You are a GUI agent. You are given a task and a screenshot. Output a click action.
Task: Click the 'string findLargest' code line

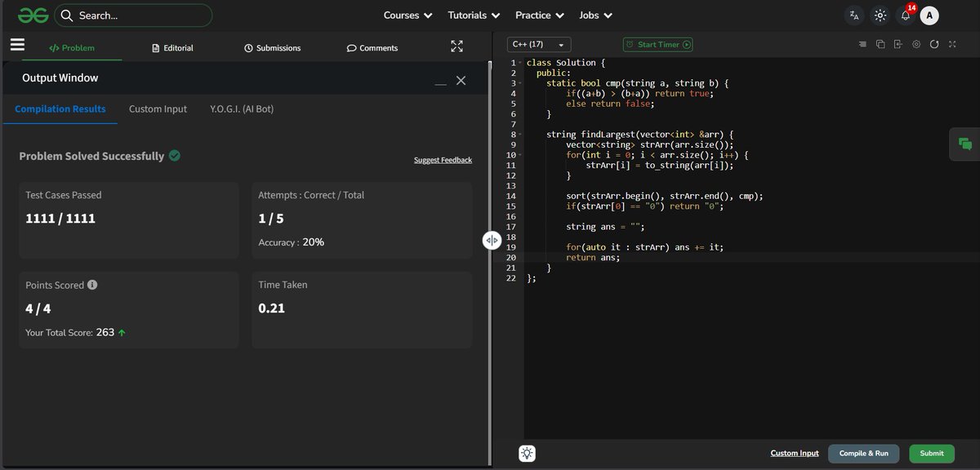click(641, 135)
